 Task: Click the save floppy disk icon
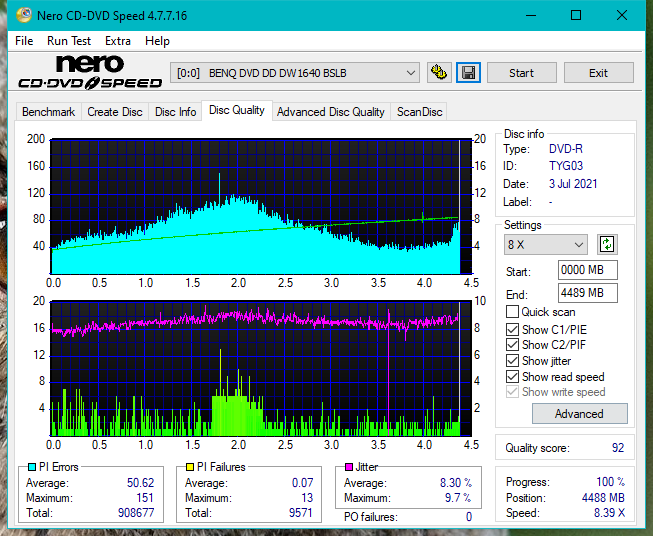[469, 73]
